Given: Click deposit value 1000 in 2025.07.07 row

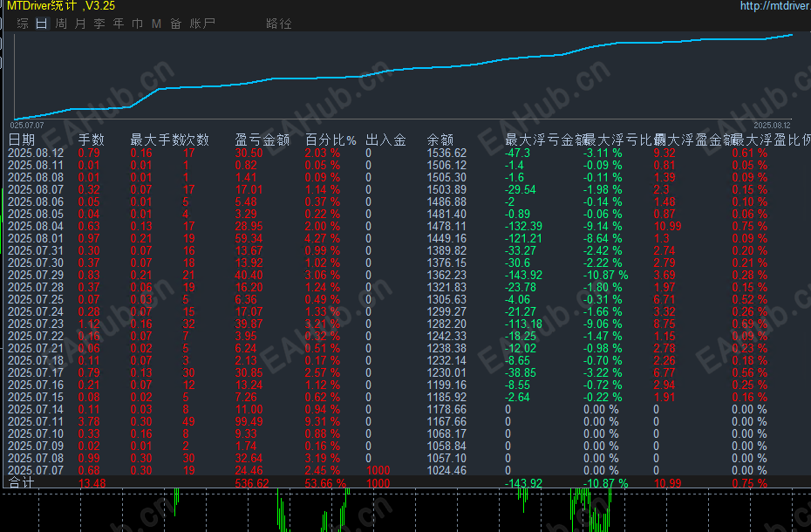Looking at the screenshot, I should tap(378, 470).
